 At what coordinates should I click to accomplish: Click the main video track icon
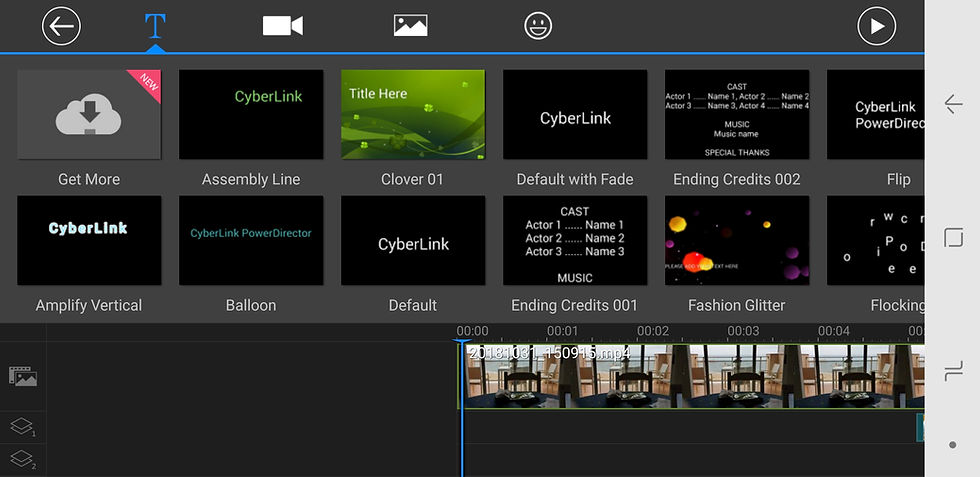coord(23,376)
